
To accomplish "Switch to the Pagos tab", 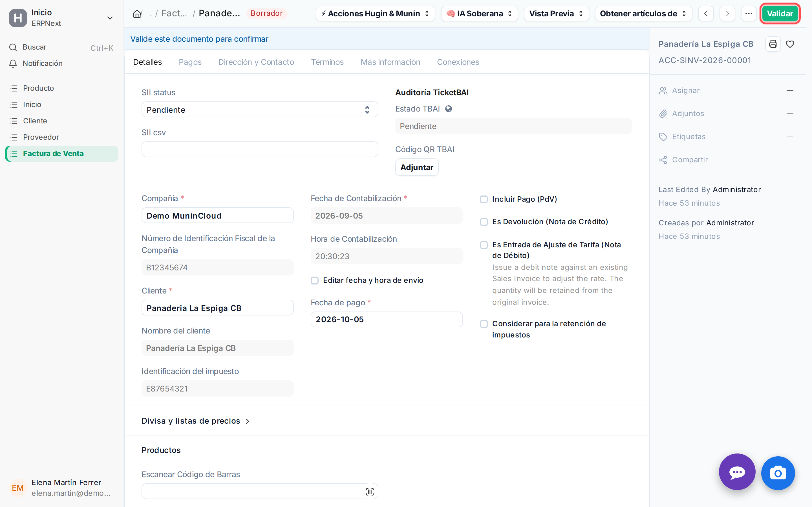I will click(190, 62).
